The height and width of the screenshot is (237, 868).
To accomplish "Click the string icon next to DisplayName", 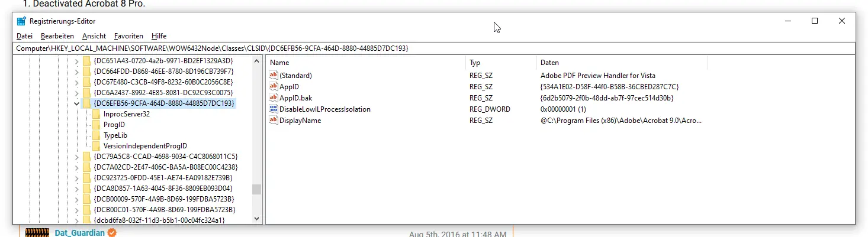I will [273, 121].
